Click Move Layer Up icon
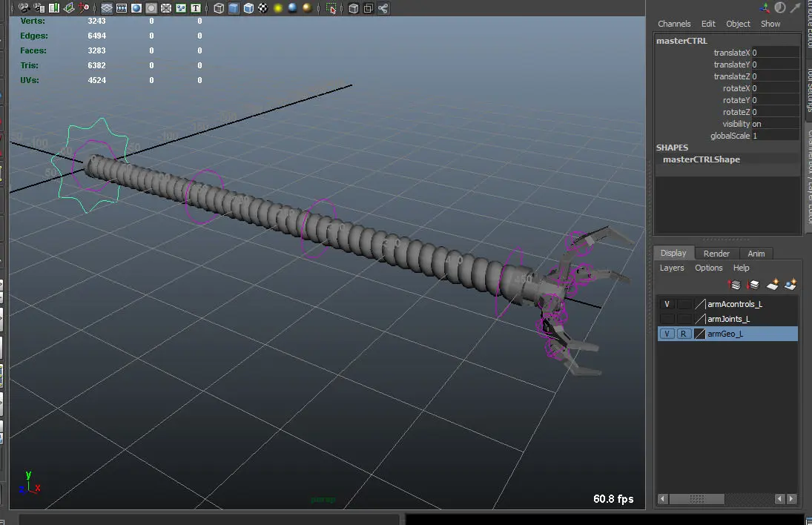This screenshot has height=525, width=812. (x=734, y=284)
